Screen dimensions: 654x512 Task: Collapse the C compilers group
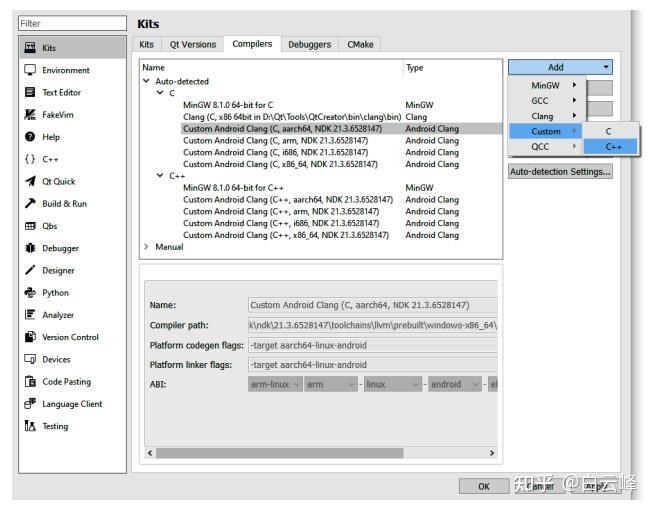[160, 93]
